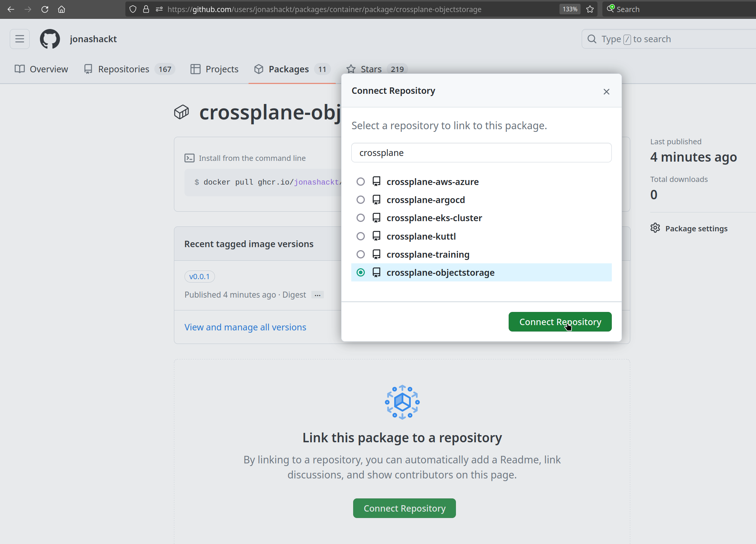Click the book icon on Overview tab
756x544 pixels.
(x=20, y=69)
